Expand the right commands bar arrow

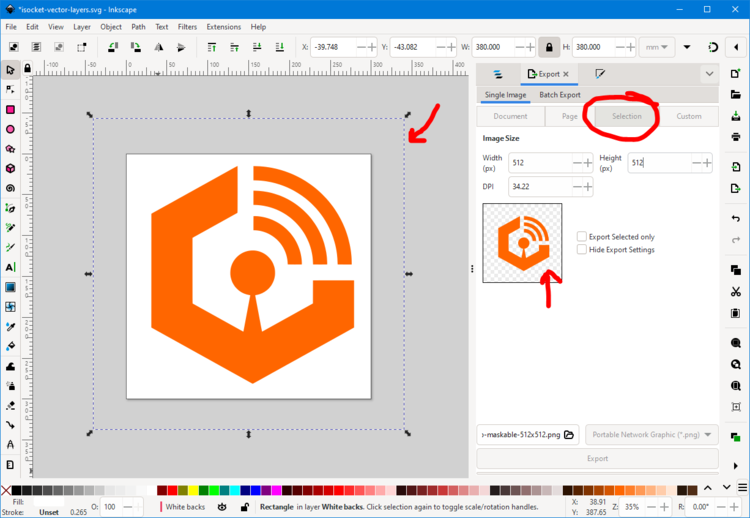[x=736, y=466]
